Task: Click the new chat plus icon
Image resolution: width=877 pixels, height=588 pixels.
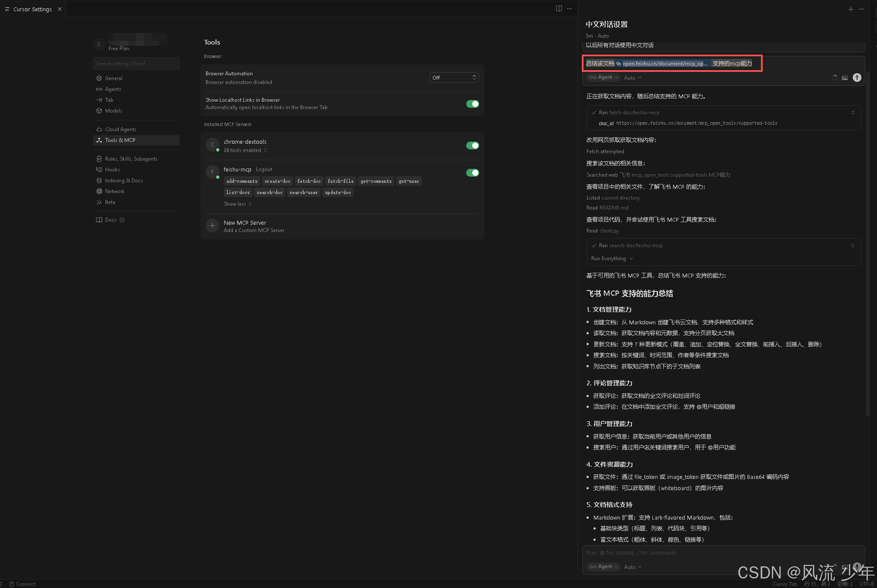Action: (x=851, y=9)
